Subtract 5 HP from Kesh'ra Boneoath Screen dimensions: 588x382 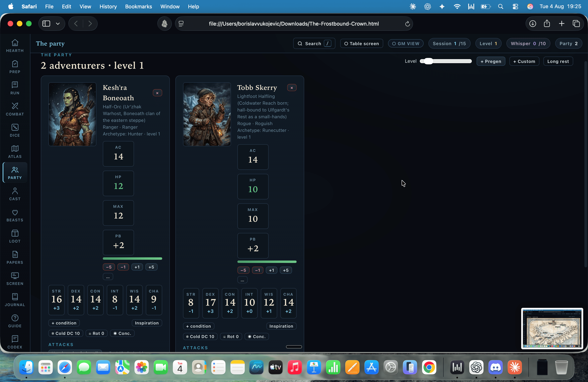pyautogui.click(x=109, y=267)
